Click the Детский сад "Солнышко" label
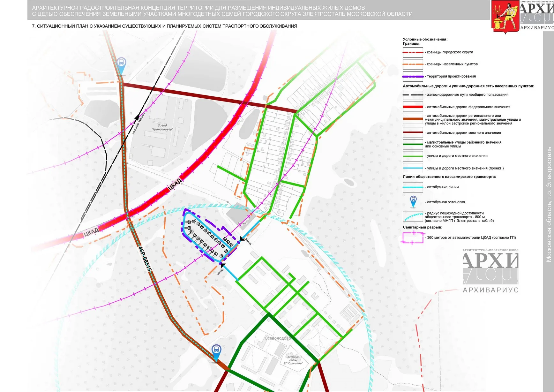Viewport: 554px width, 392px height. click(x=293, y=360)
